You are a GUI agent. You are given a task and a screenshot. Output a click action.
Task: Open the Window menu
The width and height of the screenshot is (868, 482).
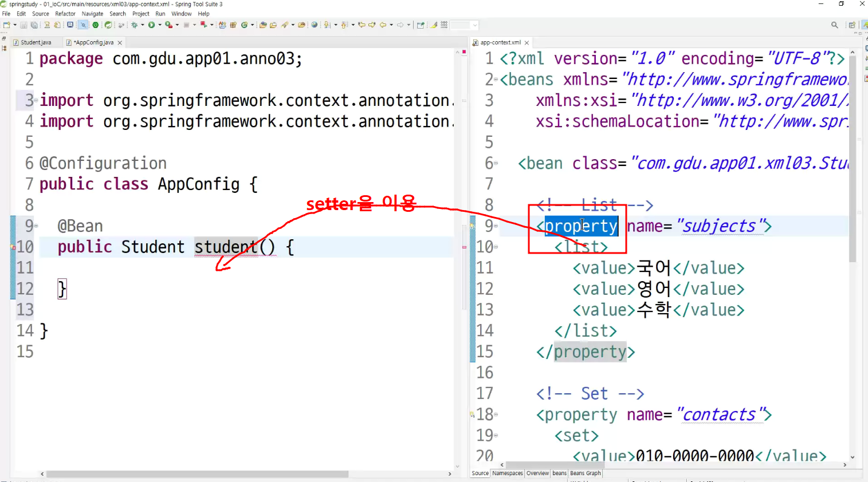coord(182,14)
